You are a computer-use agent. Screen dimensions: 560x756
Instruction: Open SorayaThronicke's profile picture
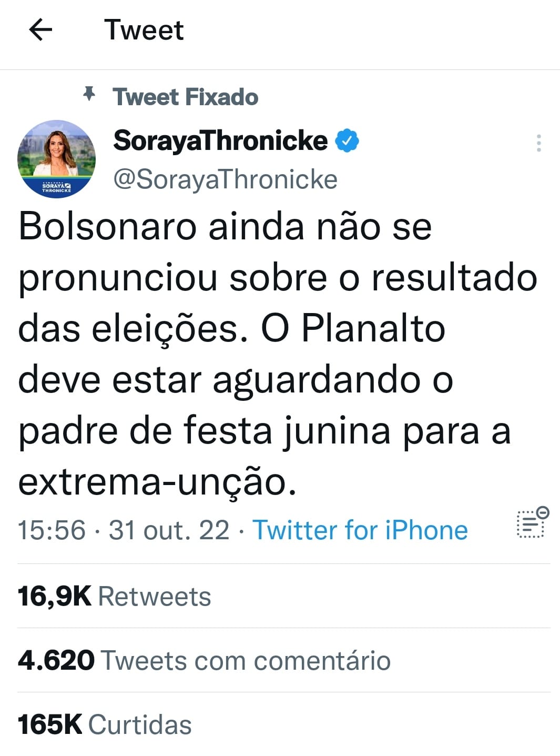56,153
